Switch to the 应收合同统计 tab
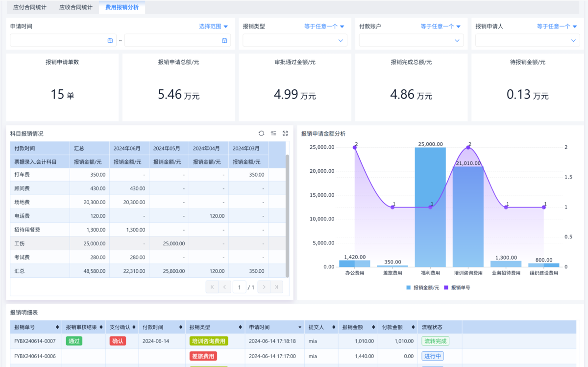The image size is (588, 367). [75, 7]
